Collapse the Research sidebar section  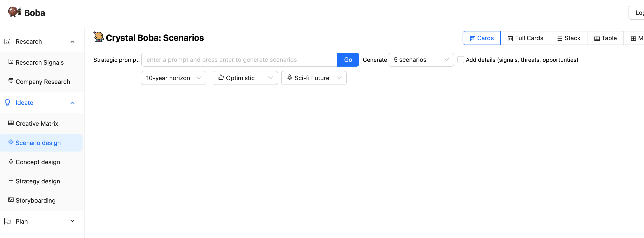click(x=72, y=42)
